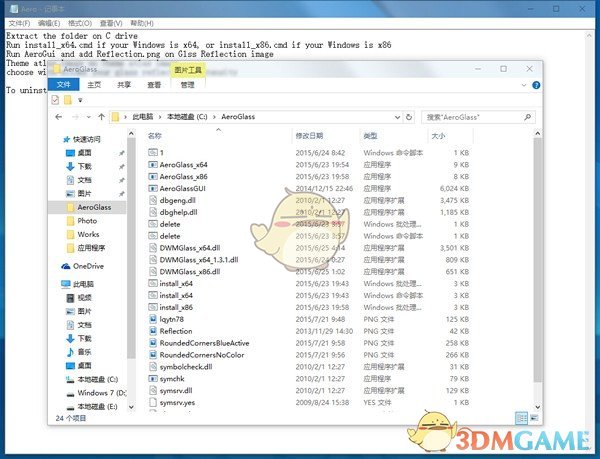The height and width of the screenshot is (459, 600).
Task: Open the recent locations dropdown arrow
Action: [x=89, y=117]
